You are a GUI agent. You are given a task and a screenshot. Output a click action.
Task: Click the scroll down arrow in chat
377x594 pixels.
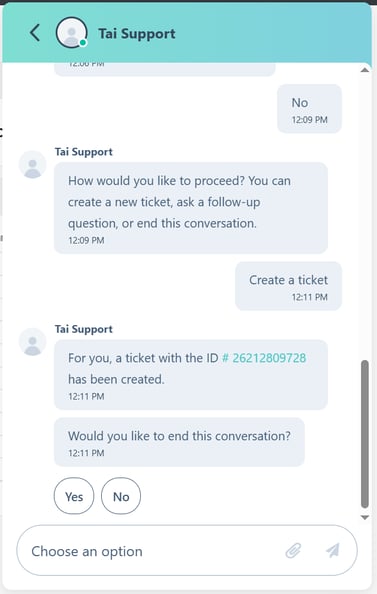click(364, 517)
